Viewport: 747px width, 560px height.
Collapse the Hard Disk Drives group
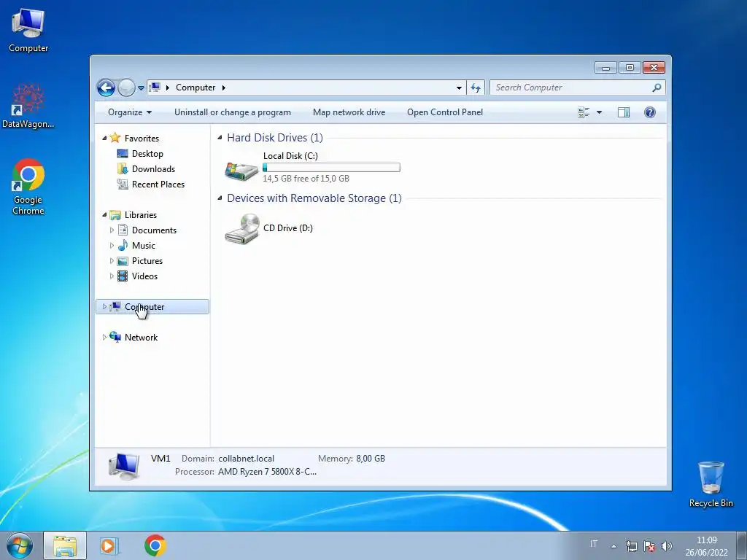[x=220, y=138]
